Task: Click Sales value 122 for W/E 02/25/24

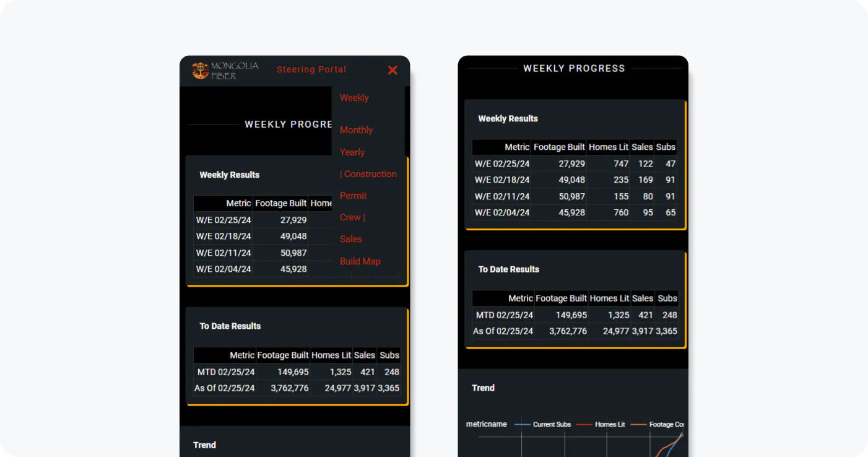Action: tap(646, 164)
